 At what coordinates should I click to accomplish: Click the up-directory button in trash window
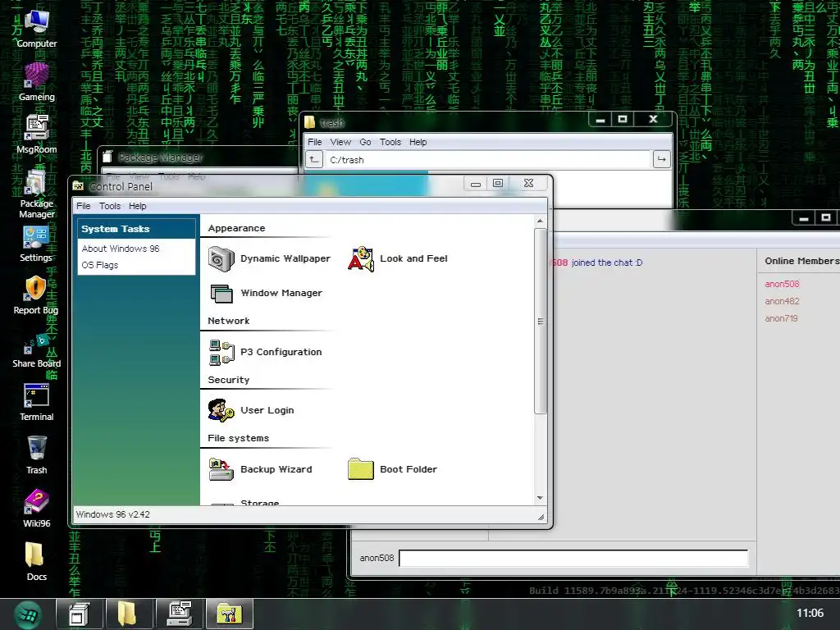click(314, 160)
